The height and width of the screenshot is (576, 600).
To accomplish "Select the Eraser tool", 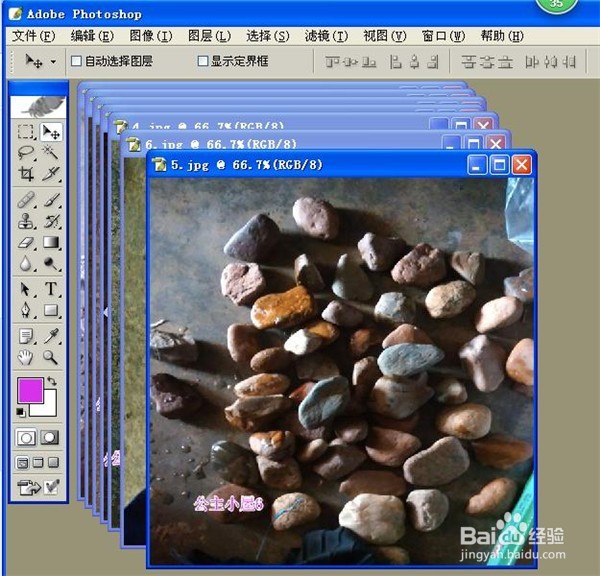I will (26, 242).
